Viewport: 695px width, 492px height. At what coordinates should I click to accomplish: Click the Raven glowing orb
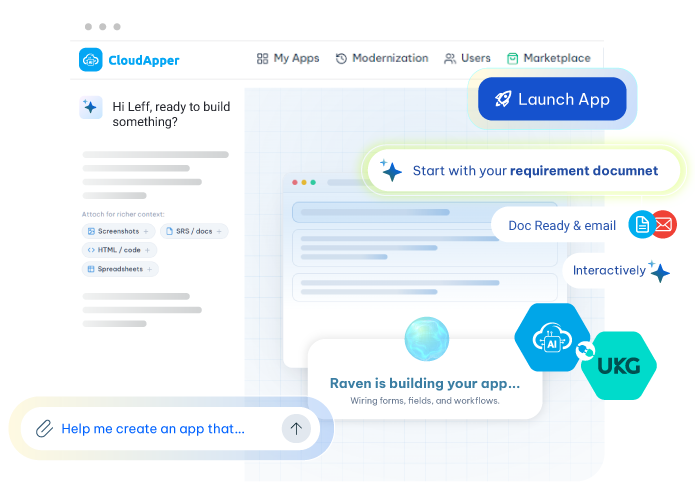tap(427, 339)
